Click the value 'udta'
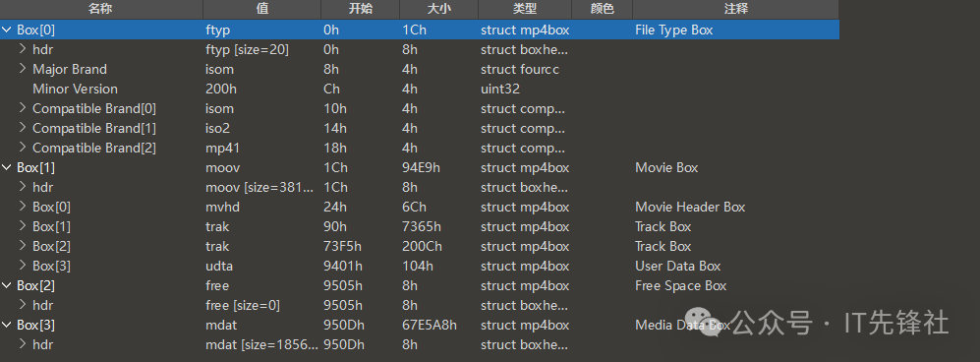 point(219,266)
